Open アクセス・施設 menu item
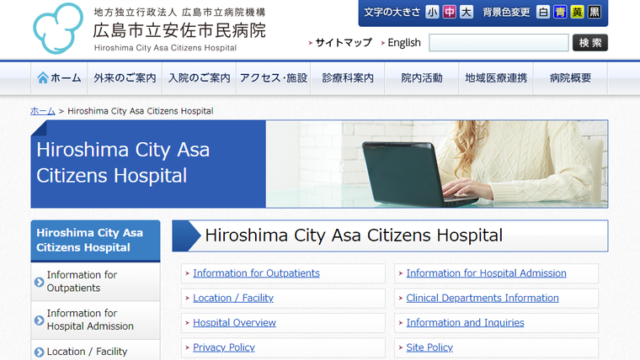The image size is (640, 360). point(273,78)
